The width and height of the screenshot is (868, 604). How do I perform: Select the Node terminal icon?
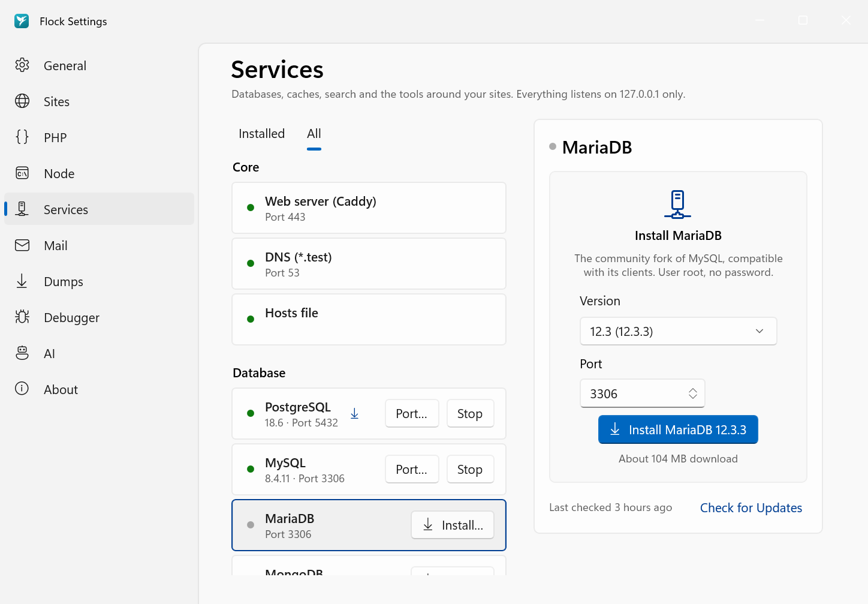tap(22, 173)
